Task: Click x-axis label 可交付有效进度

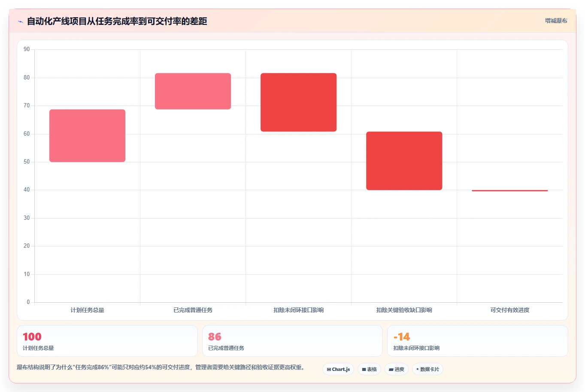Action: pos(510,310)
